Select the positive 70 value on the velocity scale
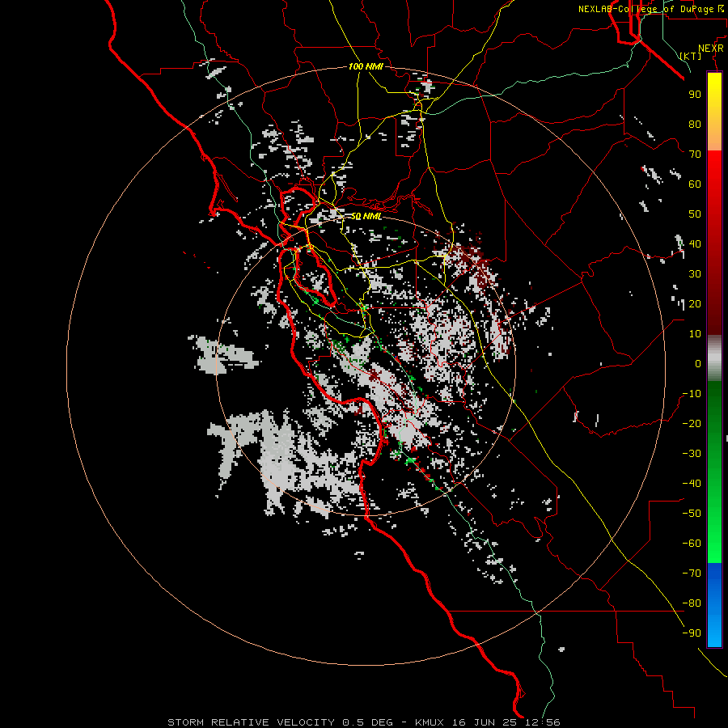 tap(695, 154)
